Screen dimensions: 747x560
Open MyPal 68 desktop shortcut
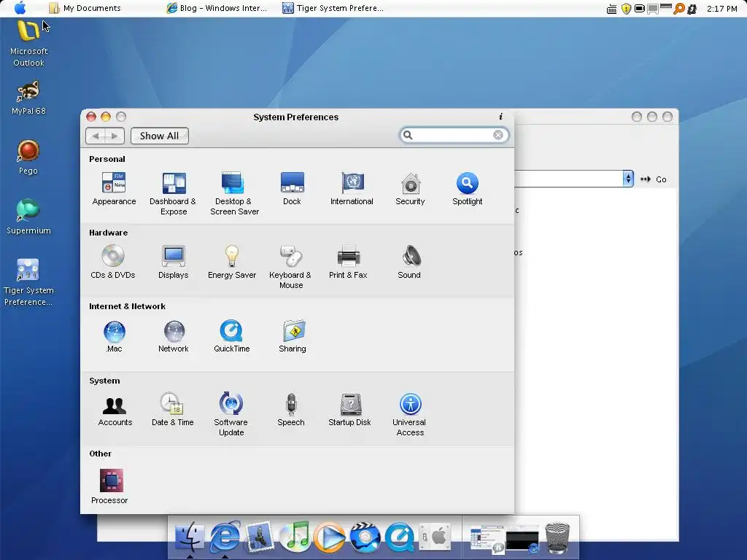[28, 98]
